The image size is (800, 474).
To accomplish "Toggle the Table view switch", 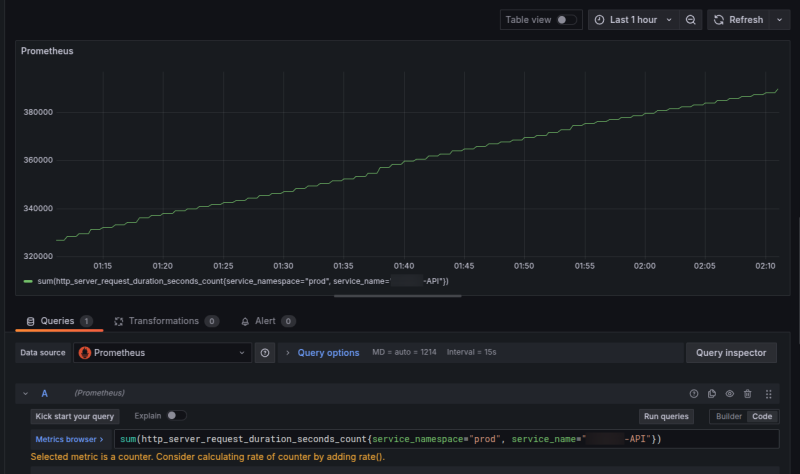I will 567,20.
